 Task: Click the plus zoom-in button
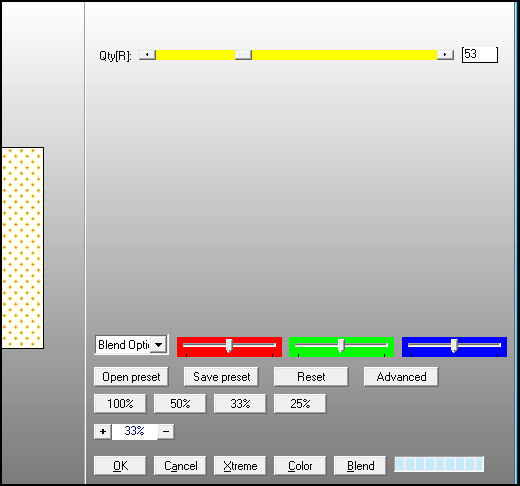103,432
